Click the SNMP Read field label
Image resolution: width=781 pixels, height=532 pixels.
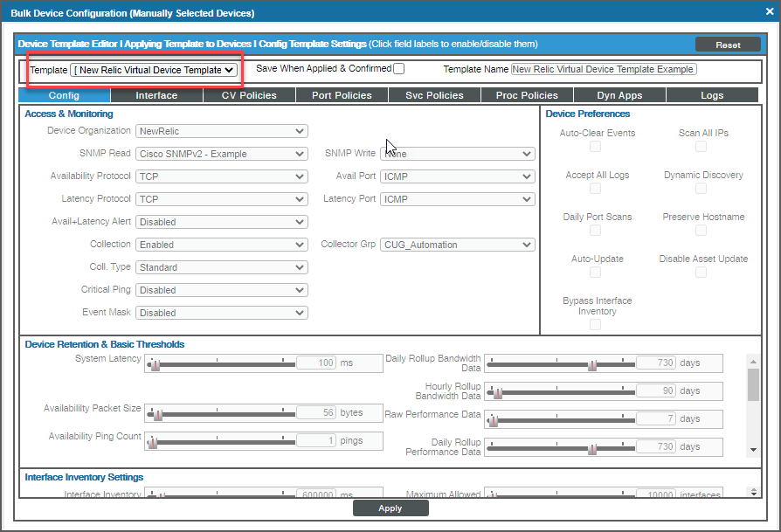tap(105, 153)
